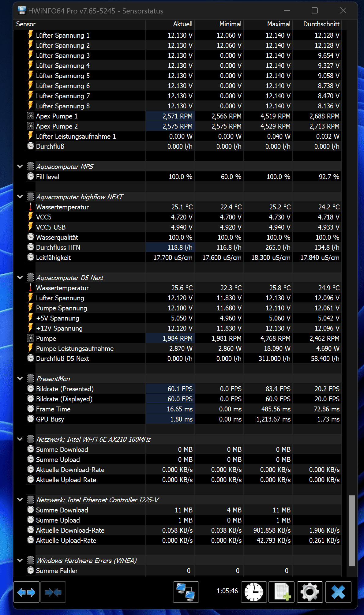
Task: Click the lightning icon of VCC5 USB
Action: [x=31, y=227]
